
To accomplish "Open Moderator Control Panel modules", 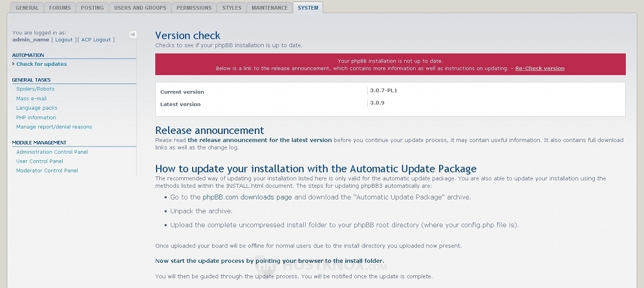I will [x=47, y=170].
